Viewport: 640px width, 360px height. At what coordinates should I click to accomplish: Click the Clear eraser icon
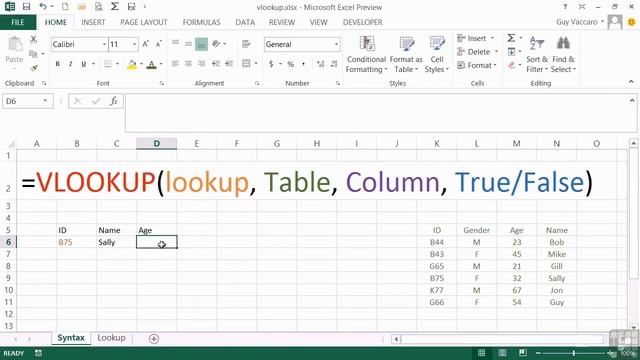pos(511,65)
